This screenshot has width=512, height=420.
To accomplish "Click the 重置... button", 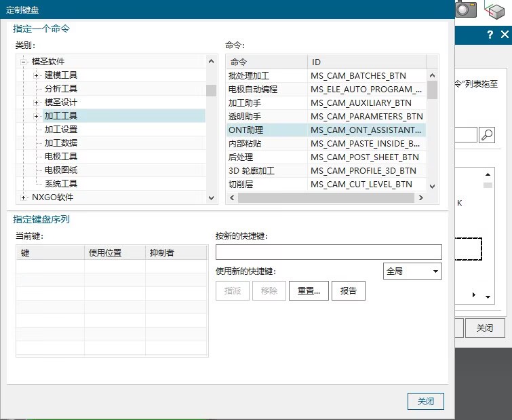I will pyautogui.click(x=309, y=290).
